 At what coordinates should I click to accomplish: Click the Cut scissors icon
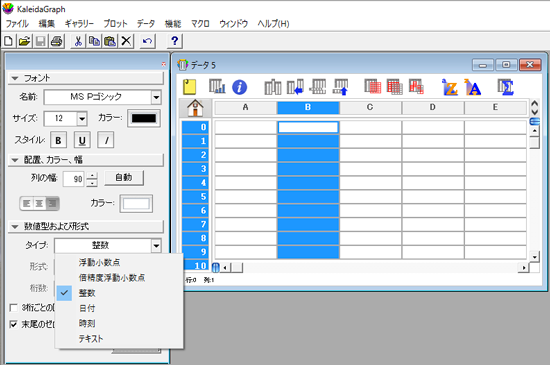click(x=78, y=41)
